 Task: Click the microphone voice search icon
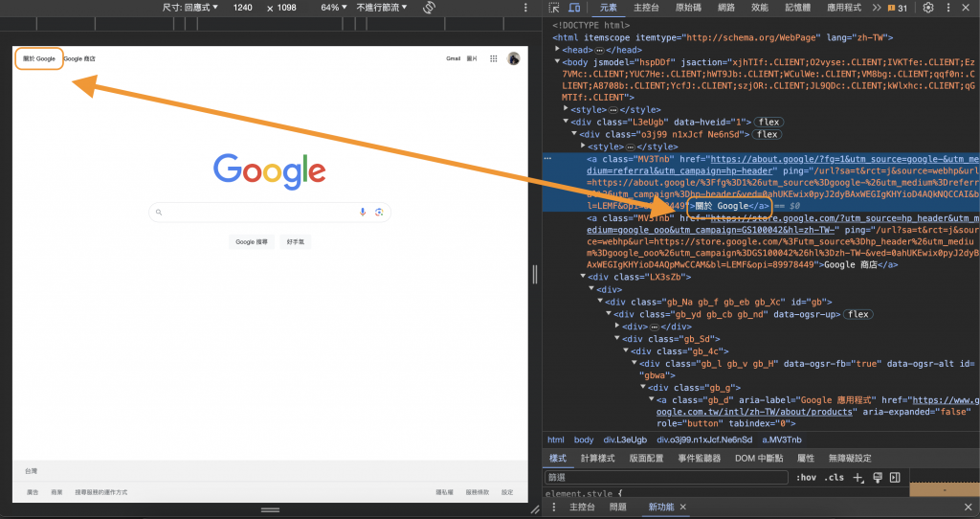click(x=363, y=212)
